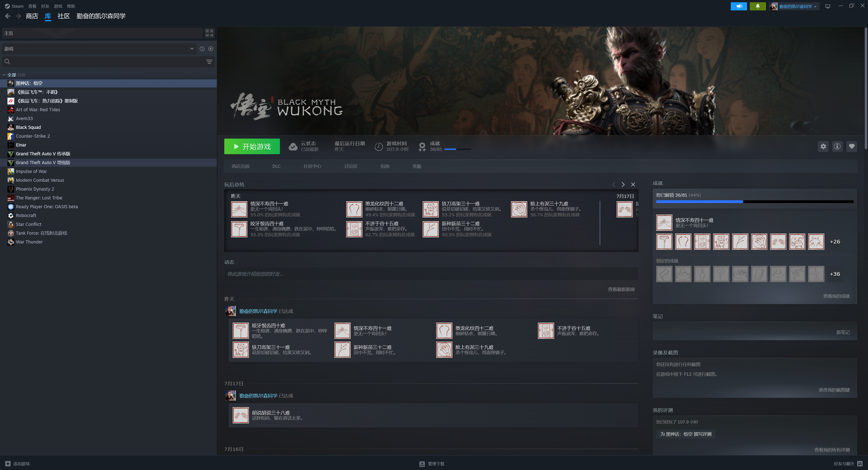Click 查看最新新闻 link

621,289
